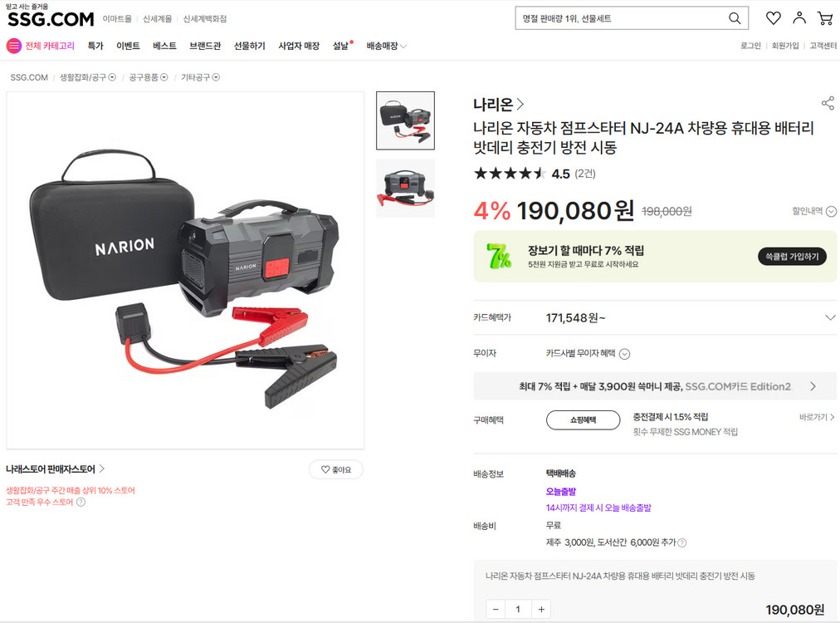The height and width of the screenshot is (623, 840).
Task: Toggle the 좋아요 like button for the seller store
Action: click(x=335, y=469)
